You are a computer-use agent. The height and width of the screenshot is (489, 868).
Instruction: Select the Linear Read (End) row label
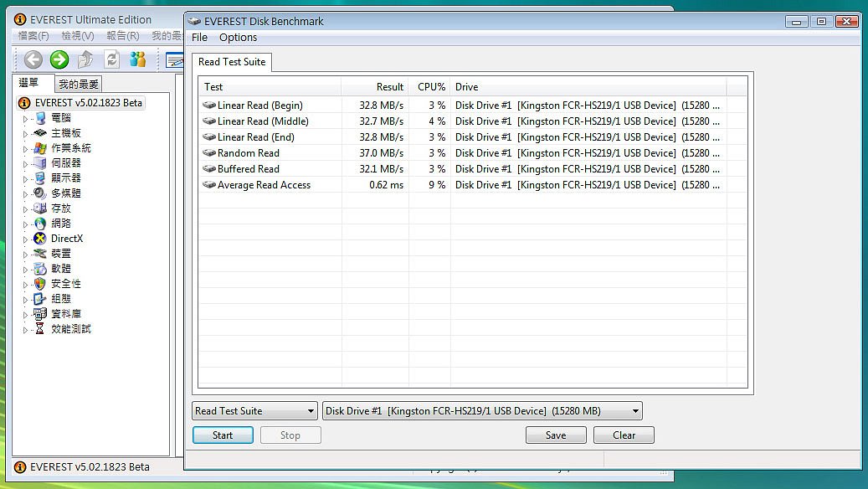(x=256, y=137)
